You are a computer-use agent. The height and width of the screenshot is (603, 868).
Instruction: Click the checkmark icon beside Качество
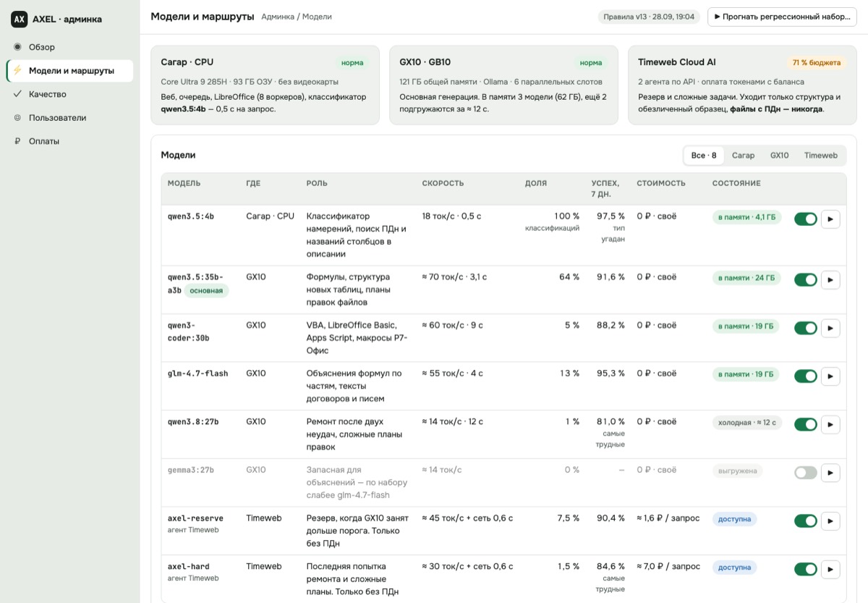coord(17,94)
